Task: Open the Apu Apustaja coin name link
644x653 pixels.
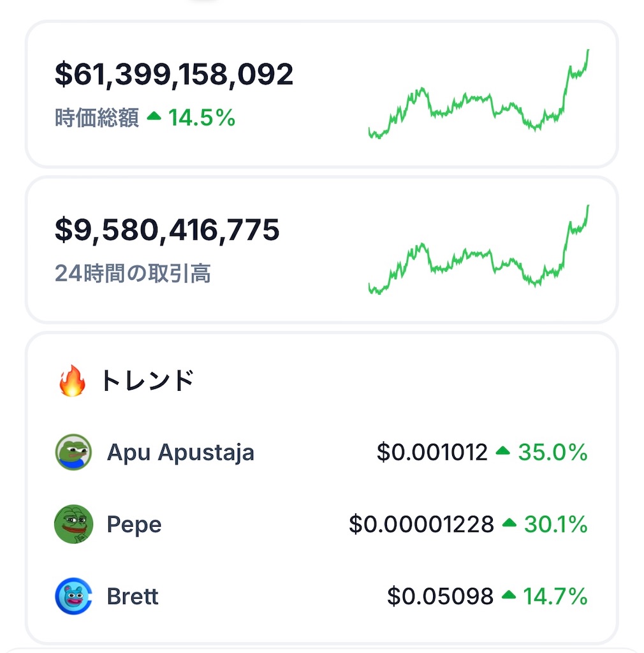Action: [x=180, y=453]
